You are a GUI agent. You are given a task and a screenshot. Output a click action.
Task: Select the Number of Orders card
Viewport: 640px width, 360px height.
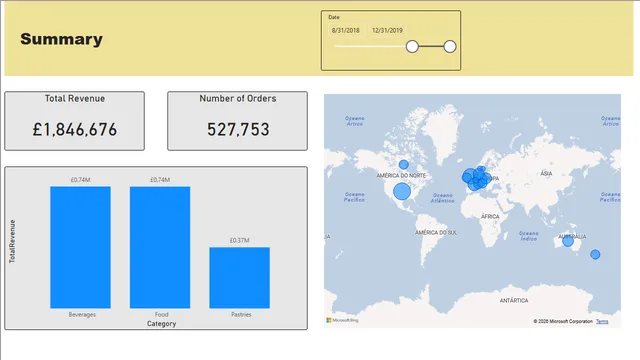pos(238,121)
